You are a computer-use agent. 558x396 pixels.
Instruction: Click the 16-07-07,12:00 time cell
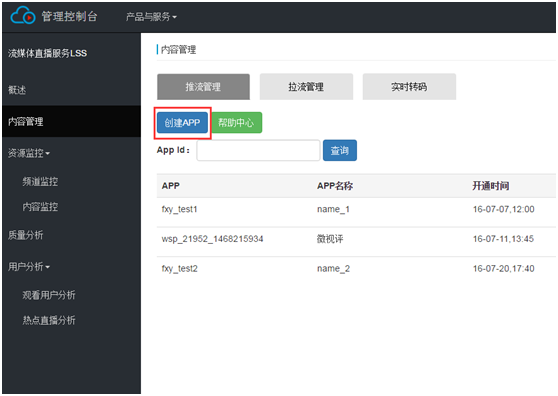[x=503, y=209]
